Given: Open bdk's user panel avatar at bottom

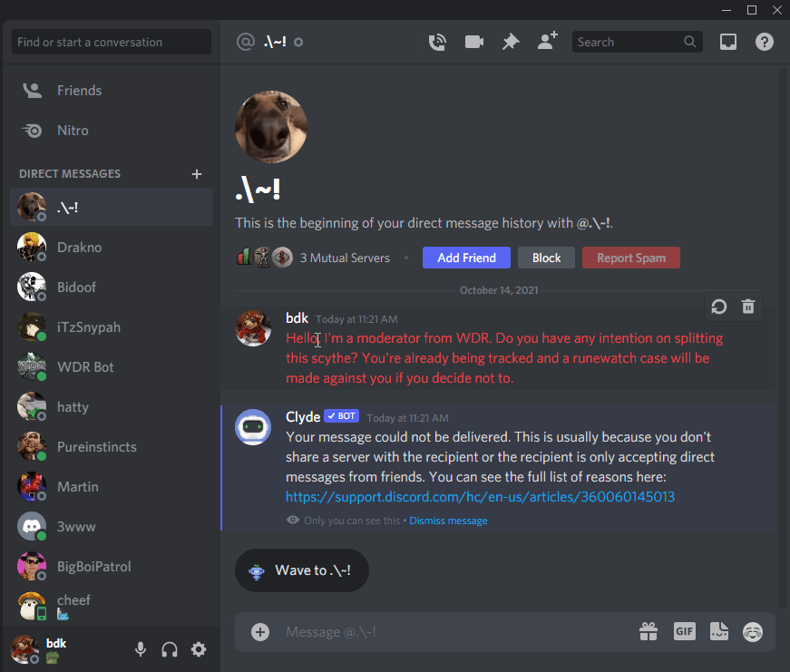Looking at the screenshot, I should coord(24,649).
